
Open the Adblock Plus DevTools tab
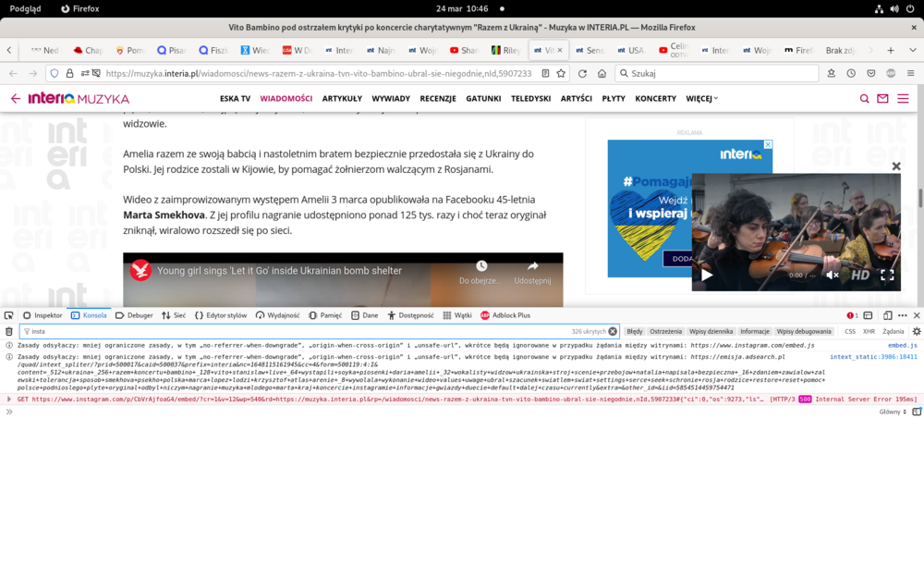(505, 315)
